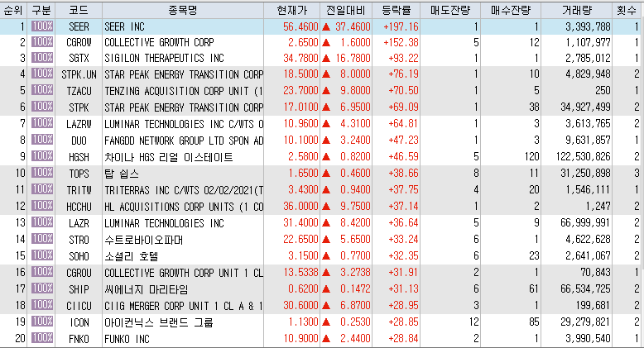This screenshot has height=348, width=644.
Task: Click the volume 66,999,991
Action: click(586, 223)
